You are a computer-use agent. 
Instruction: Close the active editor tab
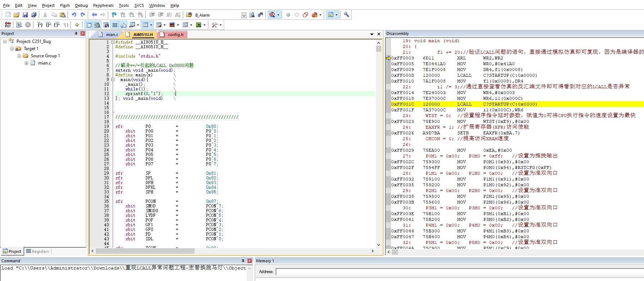coord(379,34)
